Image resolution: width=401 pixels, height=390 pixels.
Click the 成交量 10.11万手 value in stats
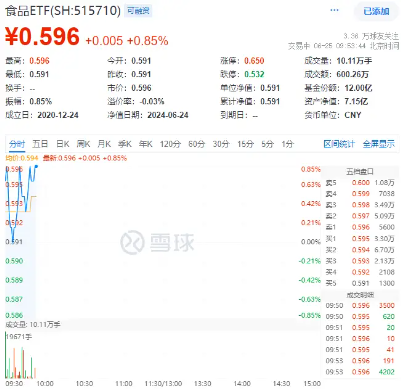point(354,61)
